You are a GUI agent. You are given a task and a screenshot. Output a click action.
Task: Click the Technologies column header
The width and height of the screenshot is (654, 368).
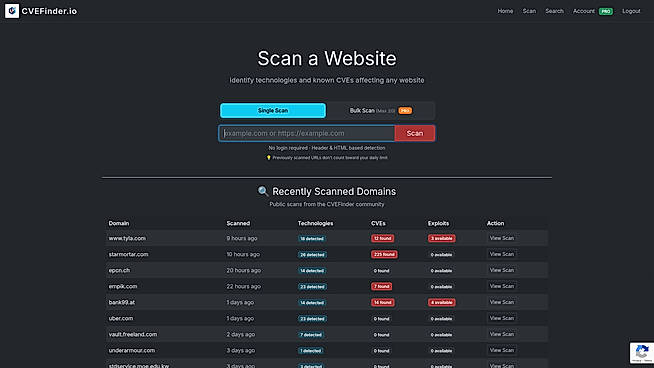click(x=315, y=223)
